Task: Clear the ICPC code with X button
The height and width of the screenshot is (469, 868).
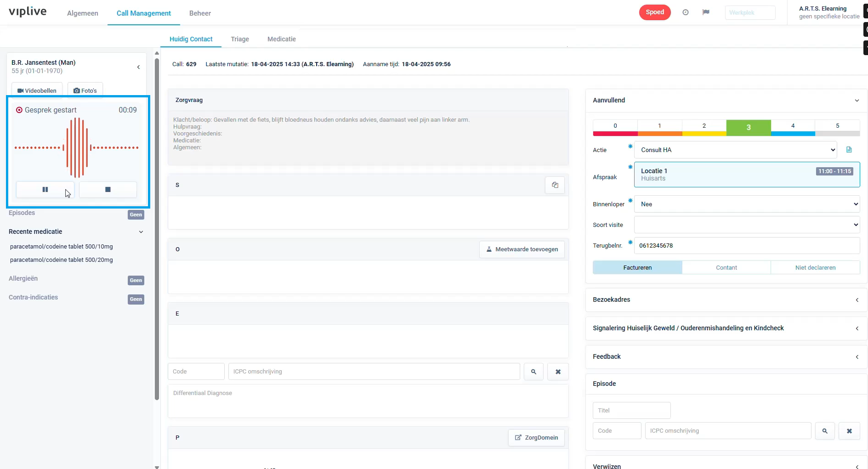Action: (x=558, y=372)
